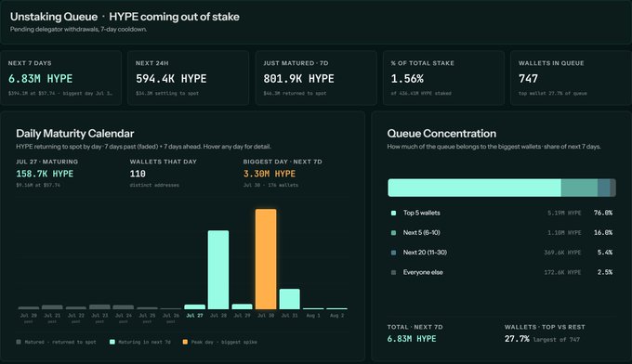Click the Jul 31 maturity bar
The height and width of the screenshot is (364, 632).
click(x=289, y=299)
